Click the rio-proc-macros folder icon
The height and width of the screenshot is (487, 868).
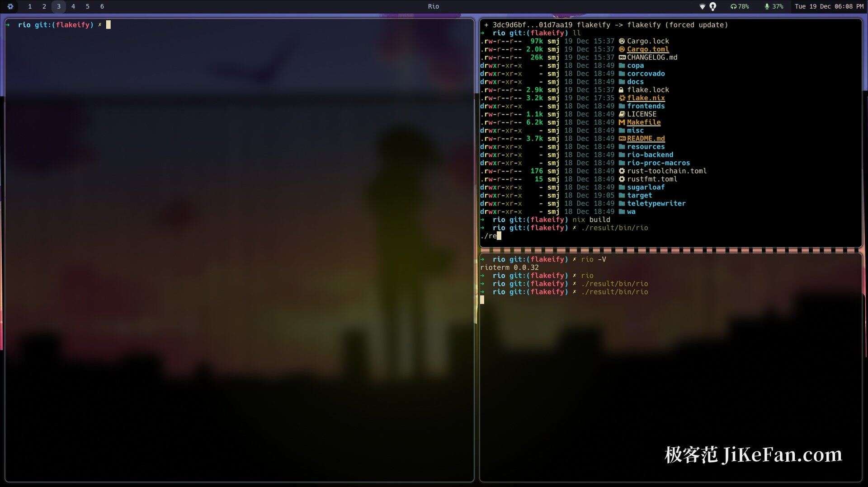pos(622,163)
